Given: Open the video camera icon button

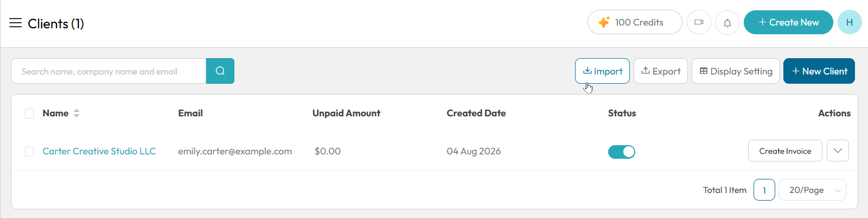Looking at the screenshot, I should (699, 22).
